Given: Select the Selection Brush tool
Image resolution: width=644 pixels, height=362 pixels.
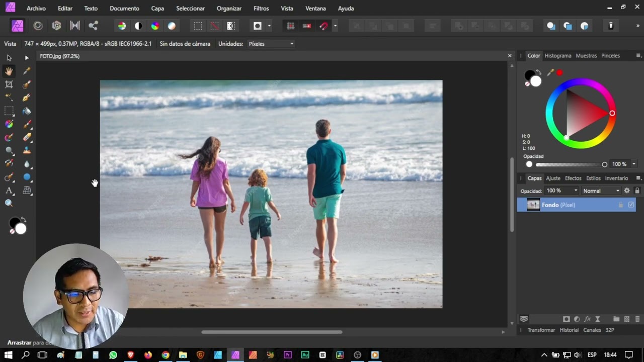Looking at the screenshot, I should click(x=27, y=84).
